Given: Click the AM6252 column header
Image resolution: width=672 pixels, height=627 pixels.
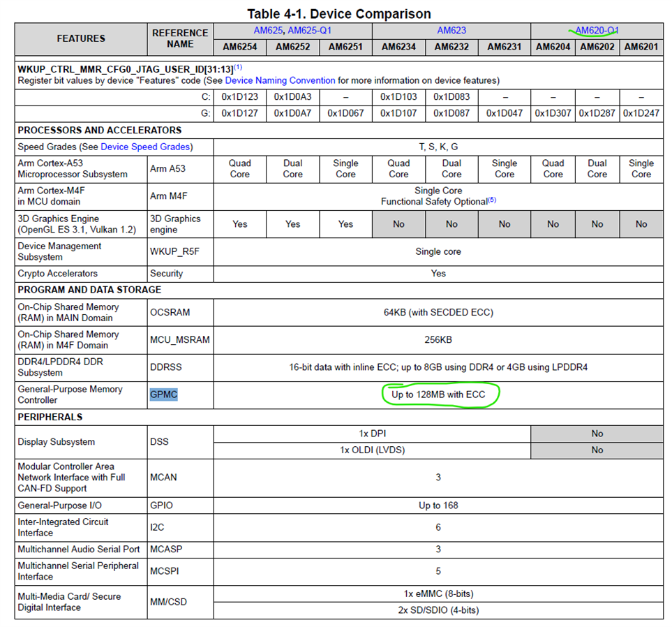Looking at the screenshot, I should [x=292, y=47].
